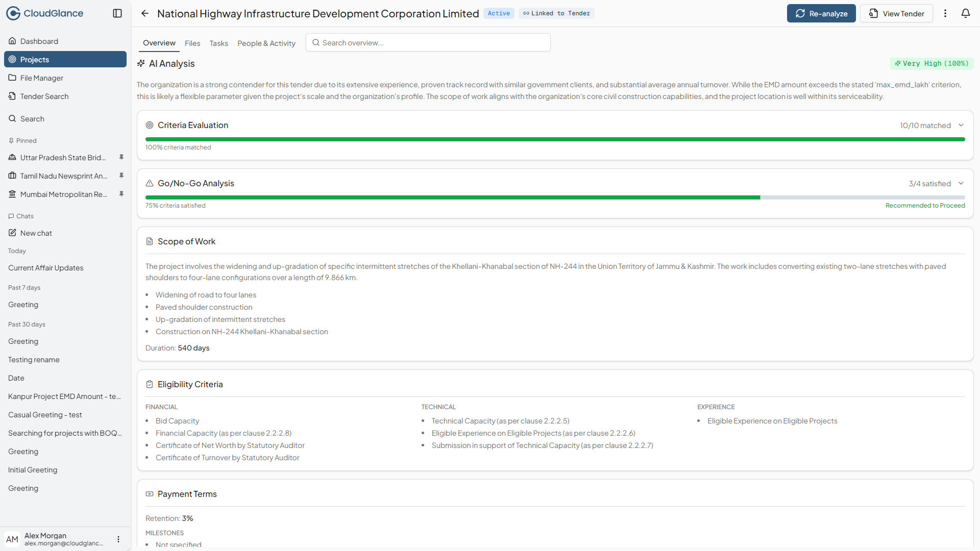Click the Active status badge
Screen dimensions: 980x551
[499, 13]
